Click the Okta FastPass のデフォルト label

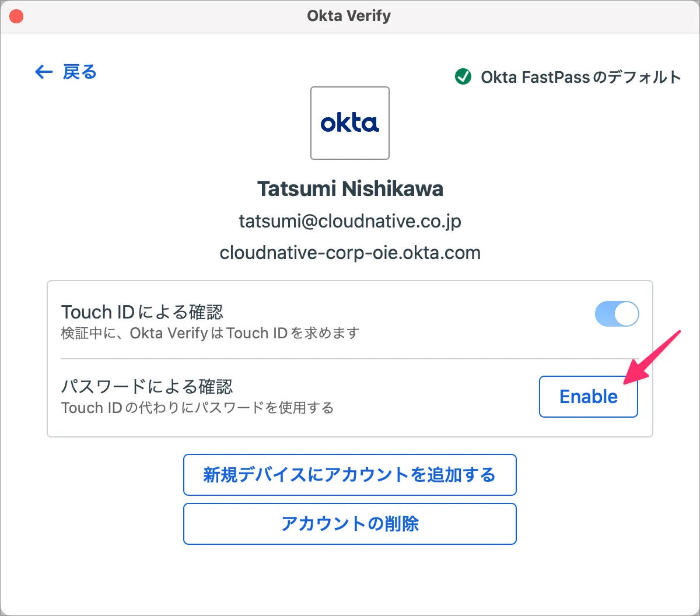click(x=581, y=77)
